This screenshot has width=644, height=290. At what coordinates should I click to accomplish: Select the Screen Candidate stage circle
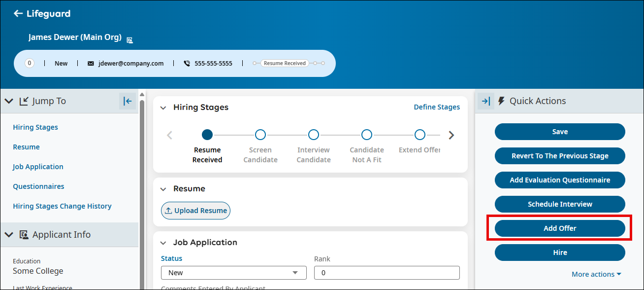click(260, 135)
